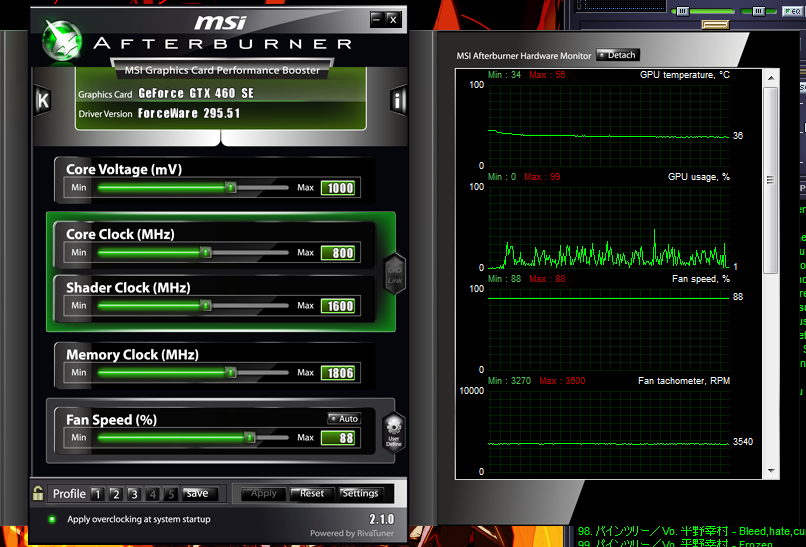This screenshot has width=806, height=547.
Task: Adjust the Shader Clock slider handle
Action: click(x=206, y=305)
